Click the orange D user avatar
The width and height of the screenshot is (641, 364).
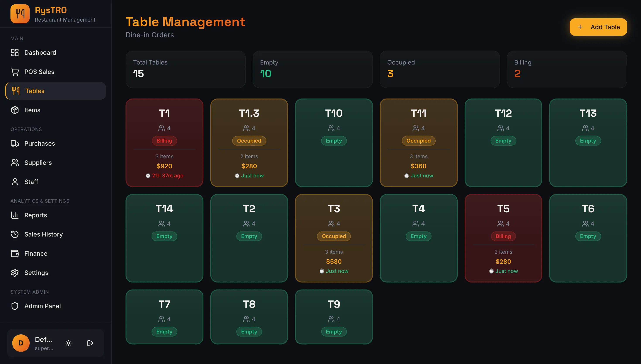[x=21, y=343]
